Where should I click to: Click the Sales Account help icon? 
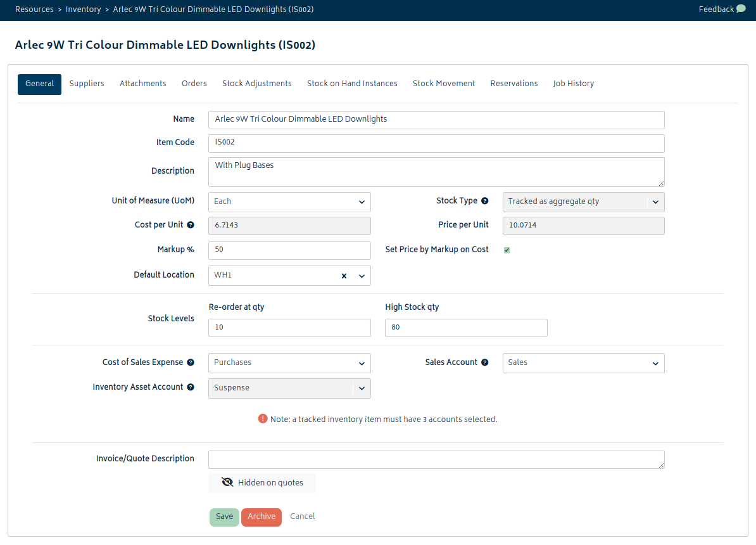pos(484,362)
